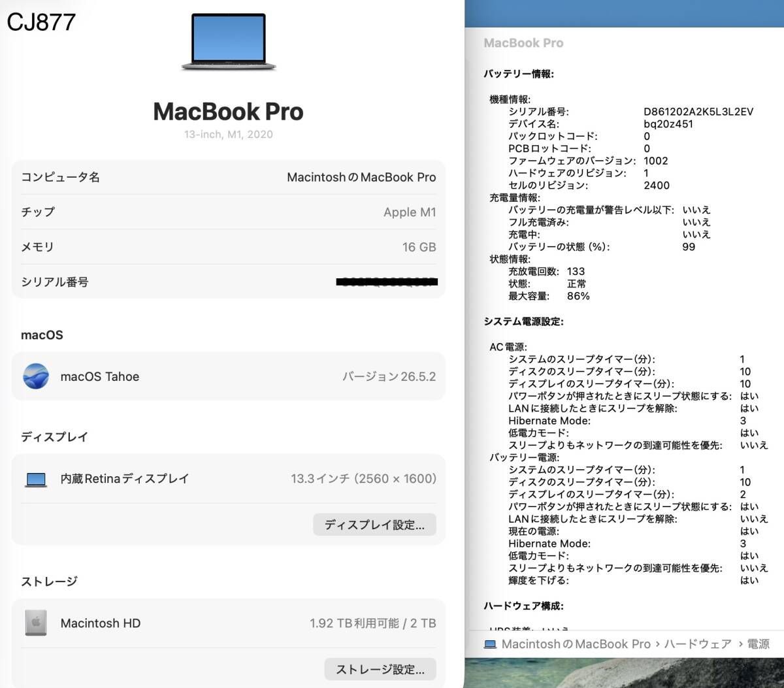Click '輝度を下げる:' row label
This screenshot has width=784, height=688.
click(x=539, y=580)
